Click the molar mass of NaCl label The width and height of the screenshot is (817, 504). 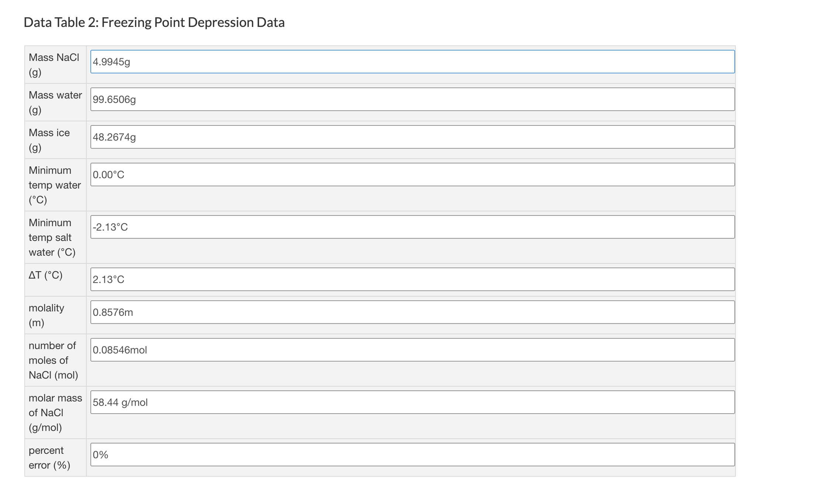coord(55,412)
